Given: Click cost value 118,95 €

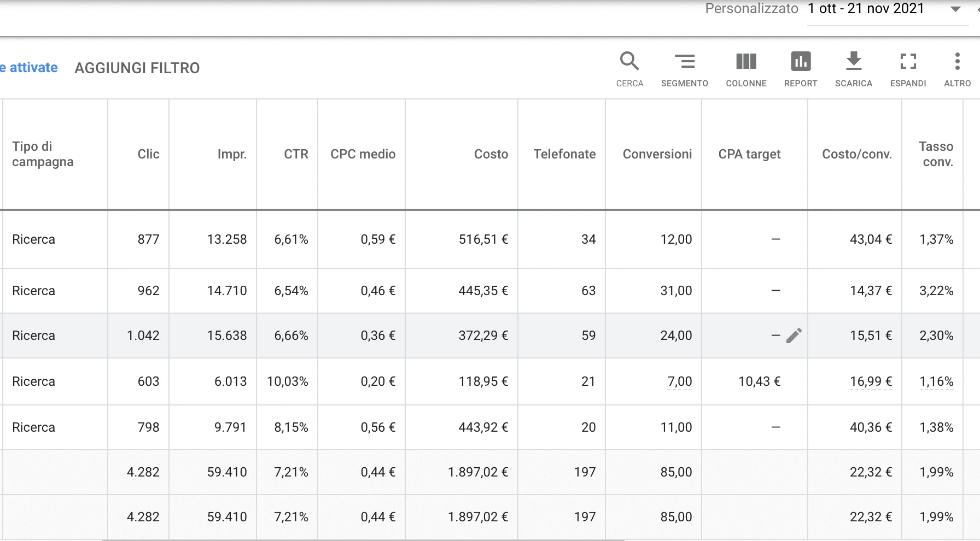Looking at the screenshot, I should [483, 381].
